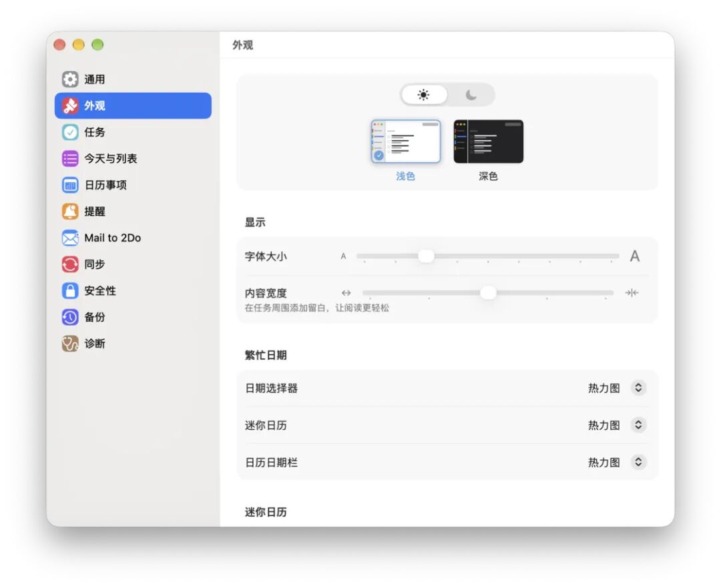Click the 显示 section heading
The width and height of the screenshot is (721, 588).
[x=255, y=222]
